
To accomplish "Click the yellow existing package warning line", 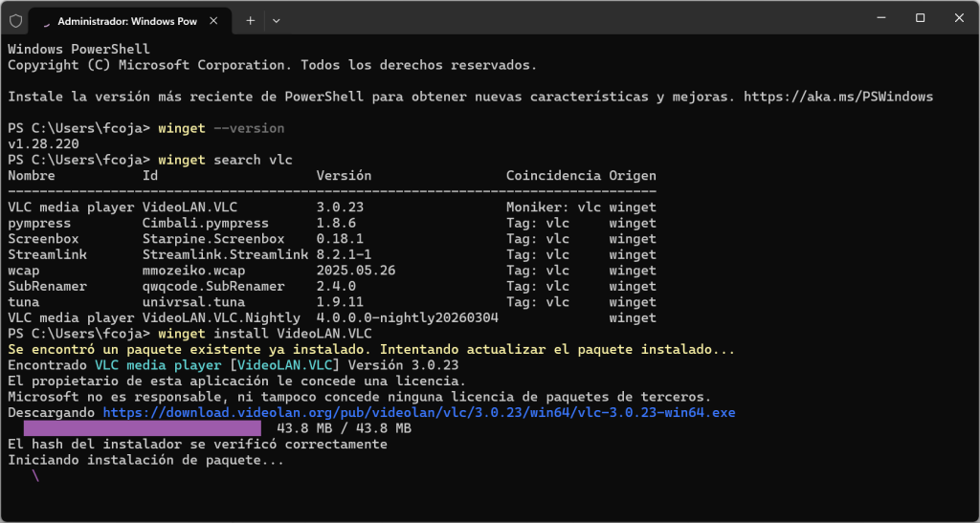I will click(371, 350).
